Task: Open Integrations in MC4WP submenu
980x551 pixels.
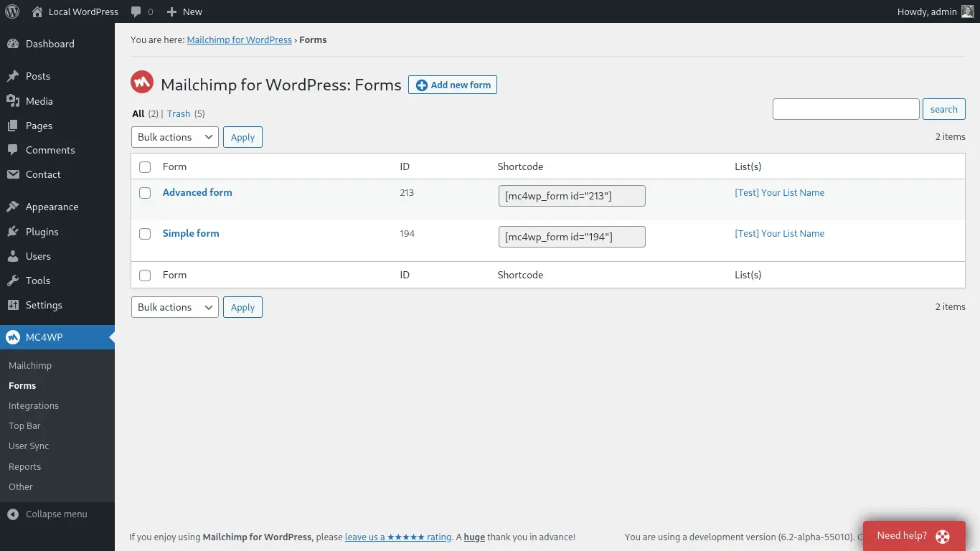Action: coord(34,405)
